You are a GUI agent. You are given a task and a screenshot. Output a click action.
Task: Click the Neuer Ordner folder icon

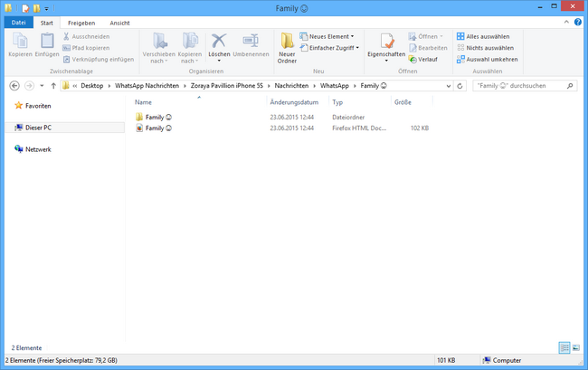click(287, 42)
